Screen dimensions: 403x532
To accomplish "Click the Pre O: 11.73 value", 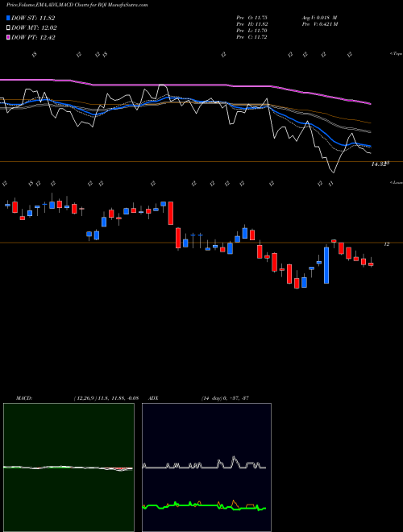I will click(252, 18).
